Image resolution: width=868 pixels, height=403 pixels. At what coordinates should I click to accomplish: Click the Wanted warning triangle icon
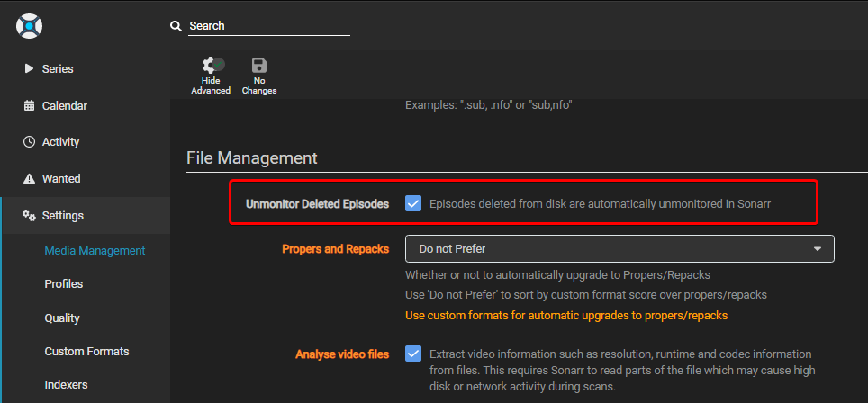point(29,179)
